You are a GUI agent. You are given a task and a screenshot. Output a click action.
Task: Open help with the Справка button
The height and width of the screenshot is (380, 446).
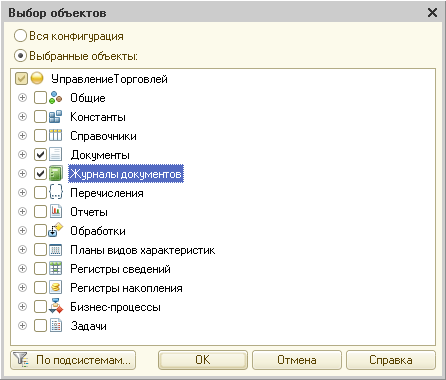[x=391, y=360]
